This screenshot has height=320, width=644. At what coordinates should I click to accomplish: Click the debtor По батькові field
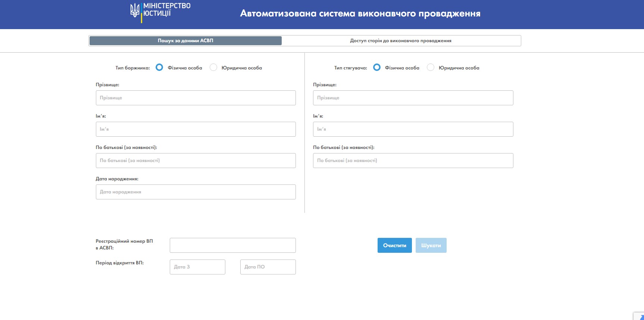click(x=196, y=161)
